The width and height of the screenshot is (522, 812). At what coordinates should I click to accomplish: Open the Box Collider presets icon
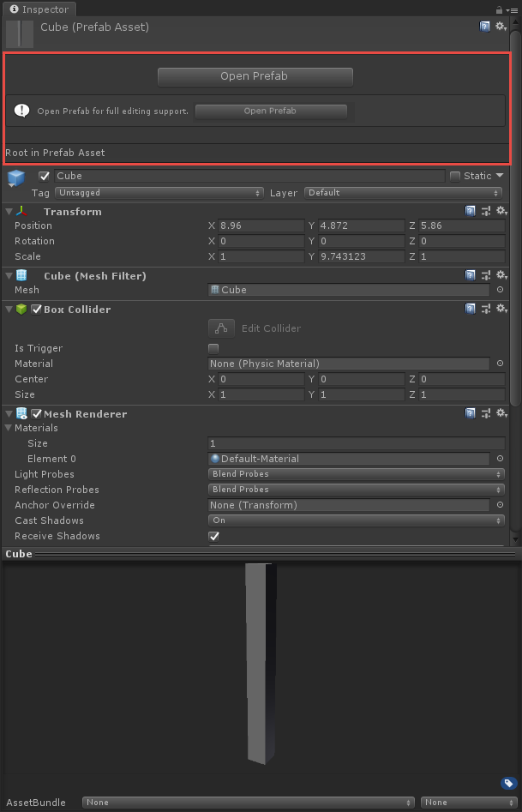click(x=486, y=309)
